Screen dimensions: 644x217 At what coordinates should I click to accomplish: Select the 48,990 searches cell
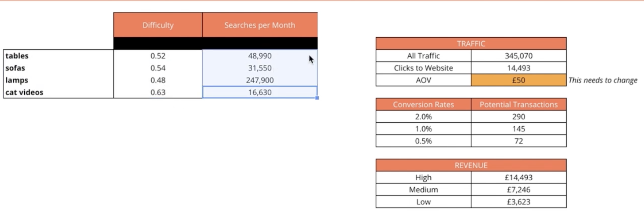260,56
